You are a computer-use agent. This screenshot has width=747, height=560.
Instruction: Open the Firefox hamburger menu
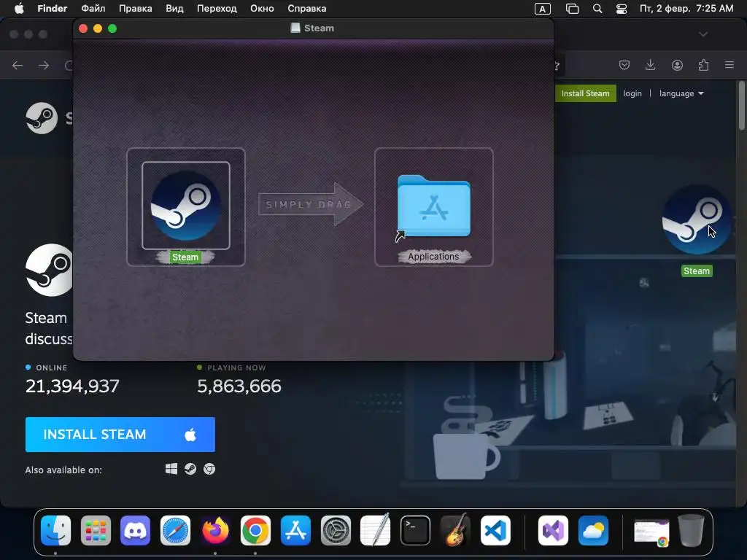pos(729,65)
